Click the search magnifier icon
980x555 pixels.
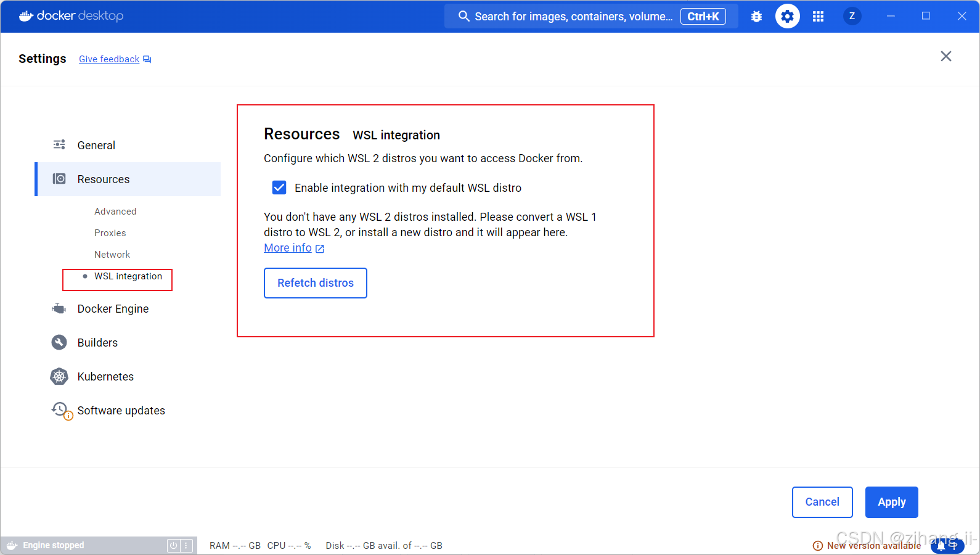pos(463,16)
